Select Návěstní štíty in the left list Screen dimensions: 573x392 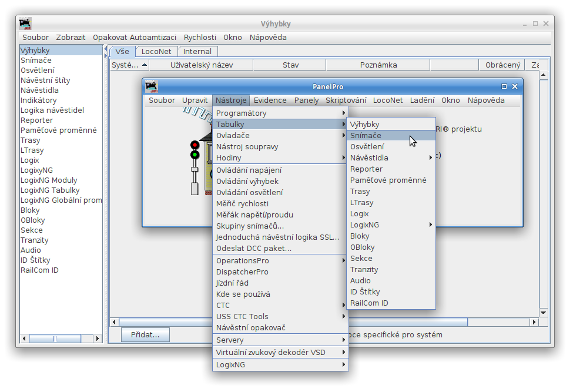pos(45,81)
